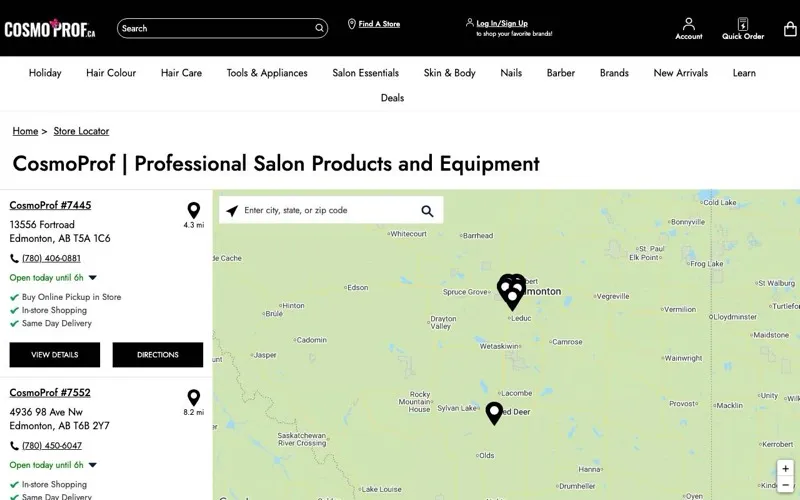
Task: Open the Brands menu
Action: (614, 73)
